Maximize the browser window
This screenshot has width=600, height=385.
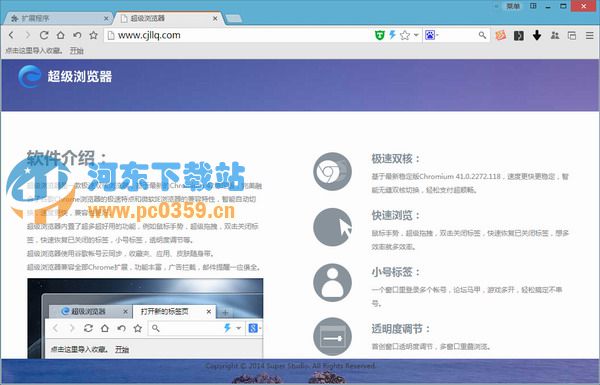(x=563, y=6)
